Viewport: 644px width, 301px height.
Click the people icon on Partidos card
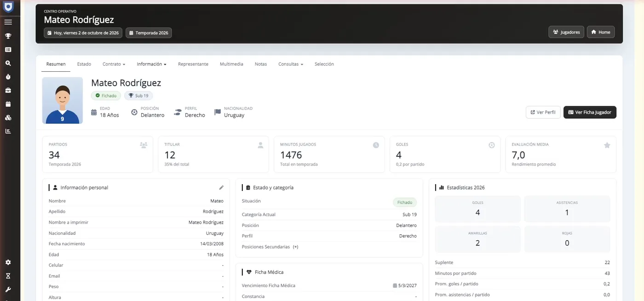click(x=144, y=145)
